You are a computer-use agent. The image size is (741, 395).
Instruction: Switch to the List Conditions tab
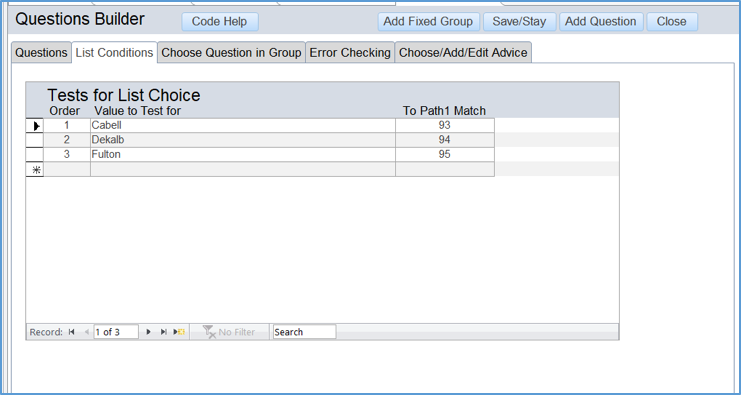coord(114,52)
